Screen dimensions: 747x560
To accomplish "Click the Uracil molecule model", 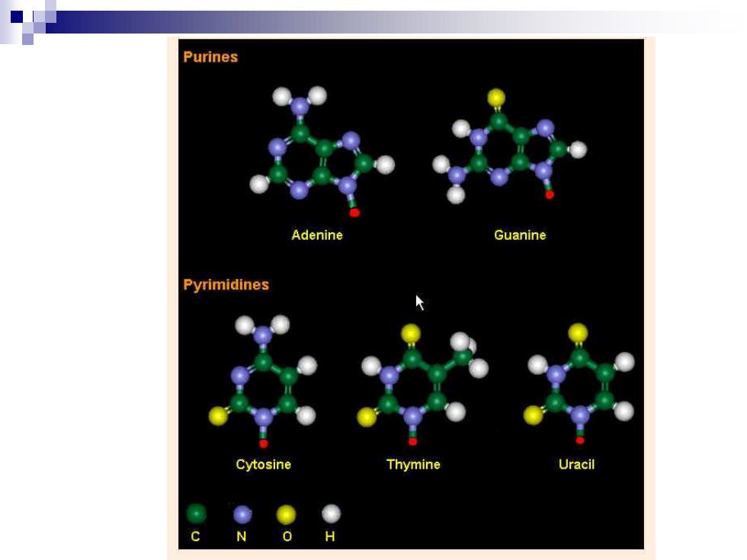I will click(579, 384).
